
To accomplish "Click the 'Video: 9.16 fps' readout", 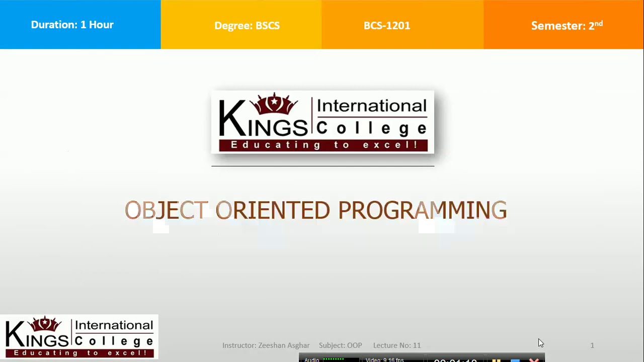I will (x=384, y=360).
